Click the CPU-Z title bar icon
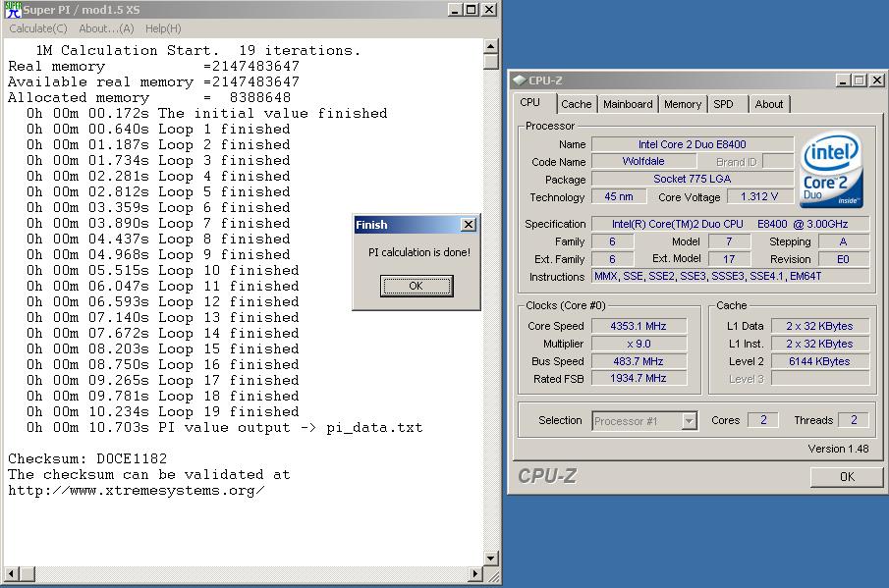 [x=519, y=80]
